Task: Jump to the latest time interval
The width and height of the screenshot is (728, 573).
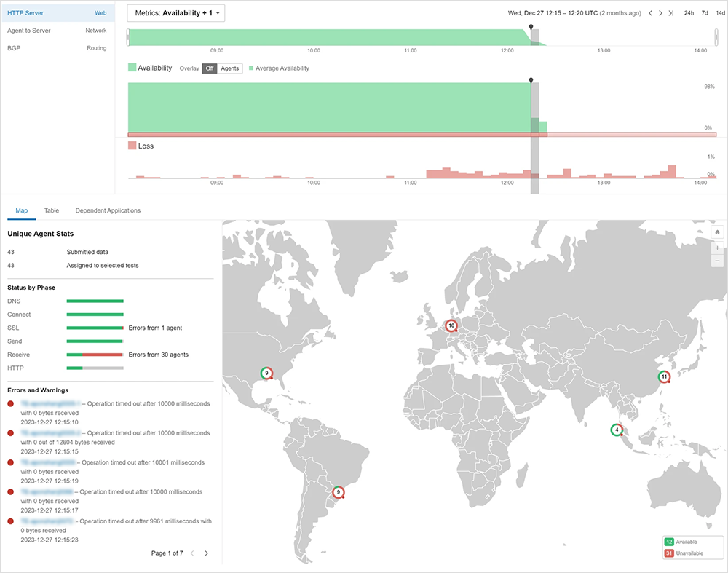Action: [670, 13]
